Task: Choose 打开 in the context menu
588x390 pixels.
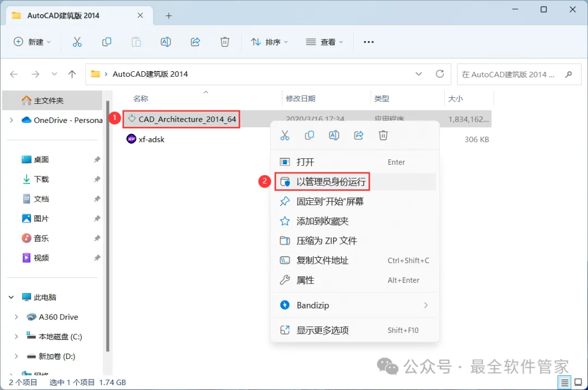Action: tap(355, 162)
